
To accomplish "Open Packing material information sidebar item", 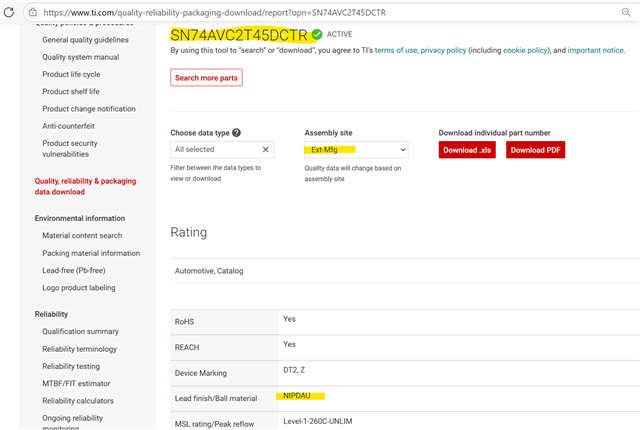I will (91, 253).
